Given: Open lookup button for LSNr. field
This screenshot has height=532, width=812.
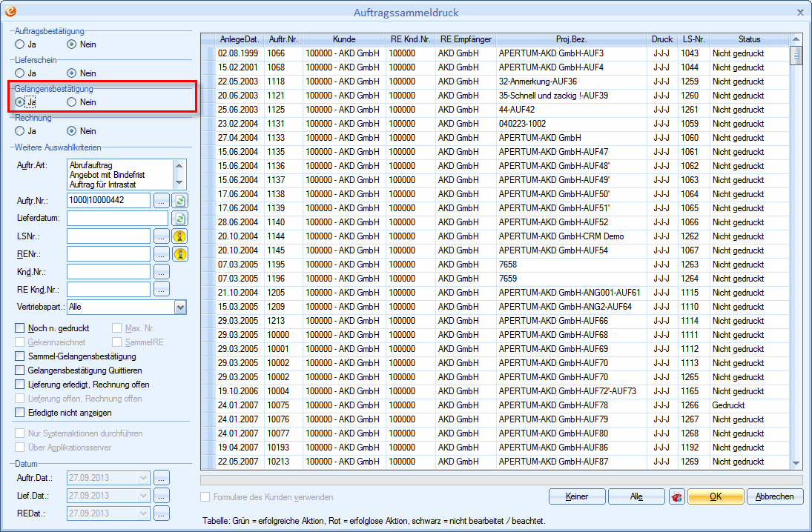Looking at the screenshot, I should [x=162, y=236].
